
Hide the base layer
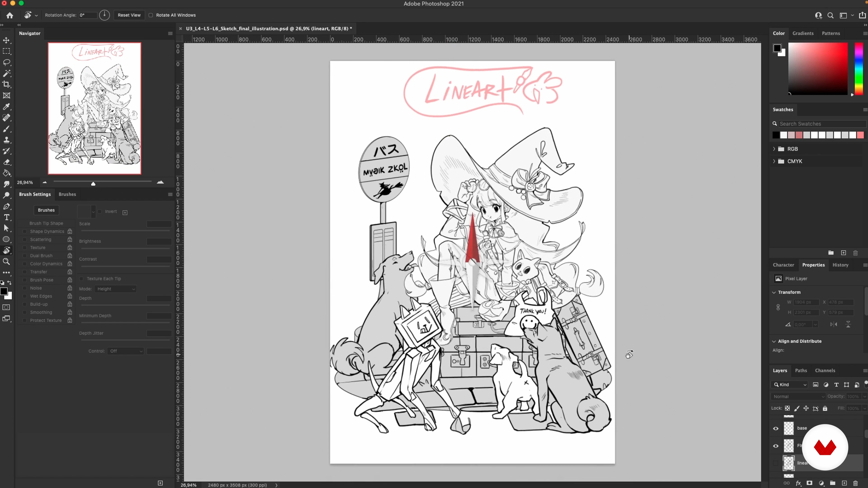point(776,428)
